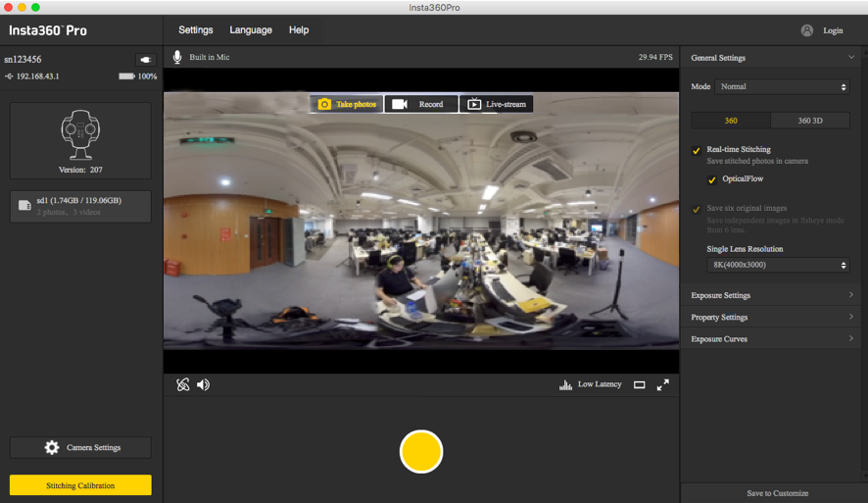Click the broadcast icon in Live-stream
Screen dimensions: 868x503
click(474, 104)
